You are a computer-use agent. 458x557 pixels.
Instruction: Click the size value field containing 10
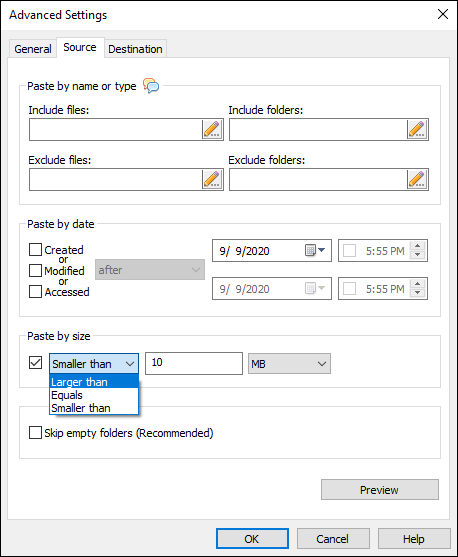tap(194, 363)
